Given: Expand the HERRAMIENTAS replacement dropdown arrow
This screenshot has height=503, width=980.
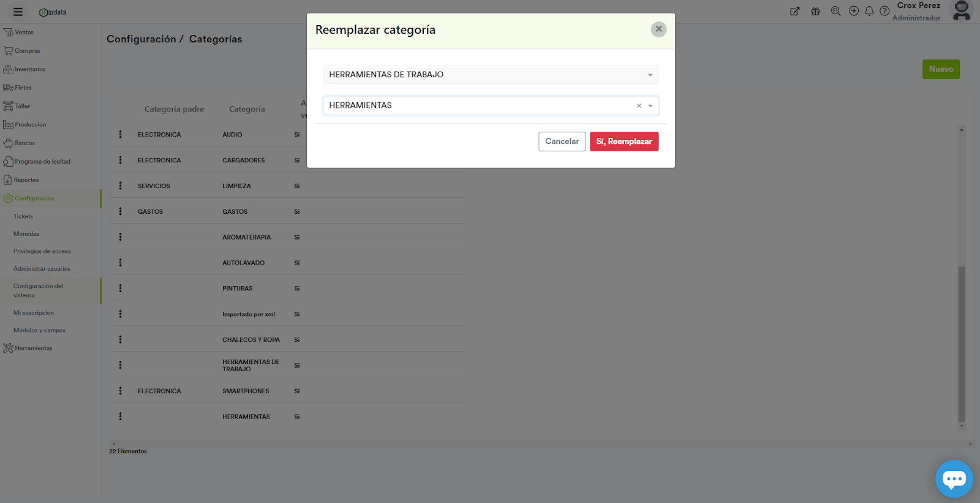Looking at the screenshot, I should point(650,106).
